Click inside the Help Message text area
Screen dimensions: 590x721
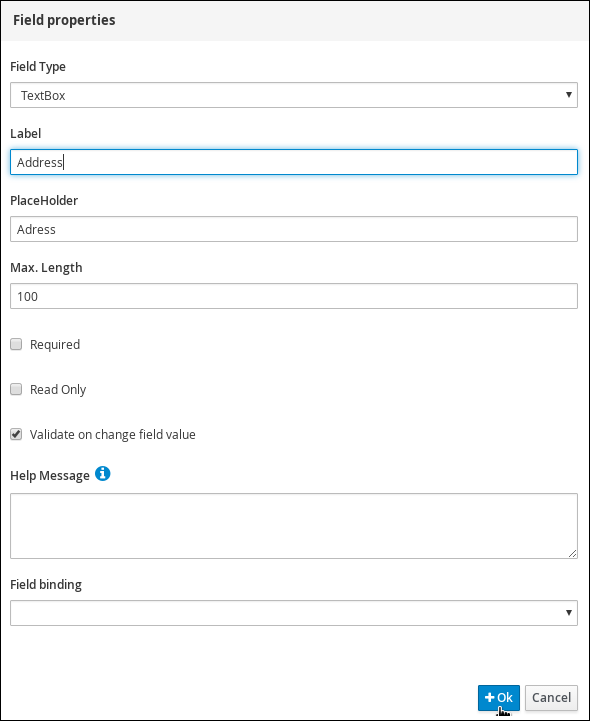click(x=294, y=526)
